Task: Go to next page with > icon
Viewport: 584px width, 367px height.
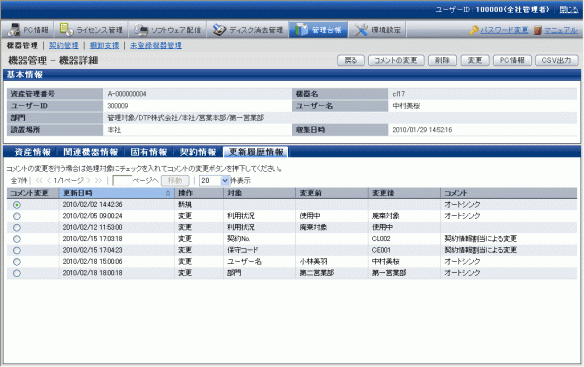Action: tap(88, 181)
